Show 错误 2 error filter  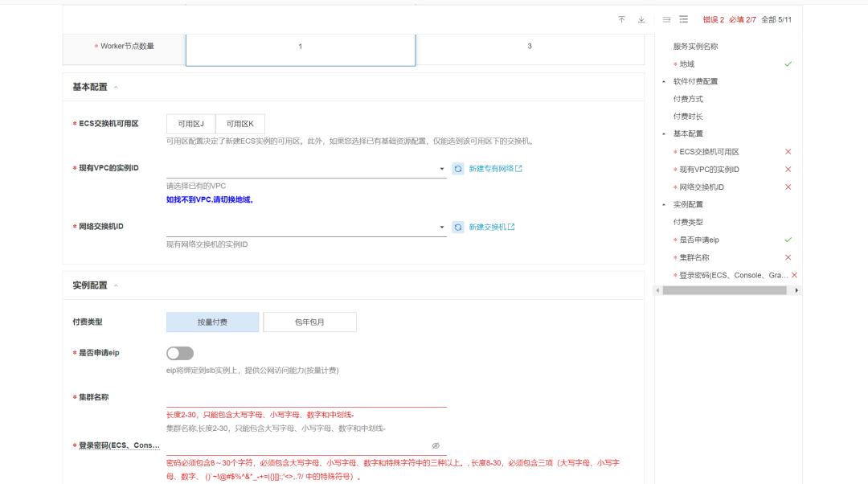[x=714, y=19]
